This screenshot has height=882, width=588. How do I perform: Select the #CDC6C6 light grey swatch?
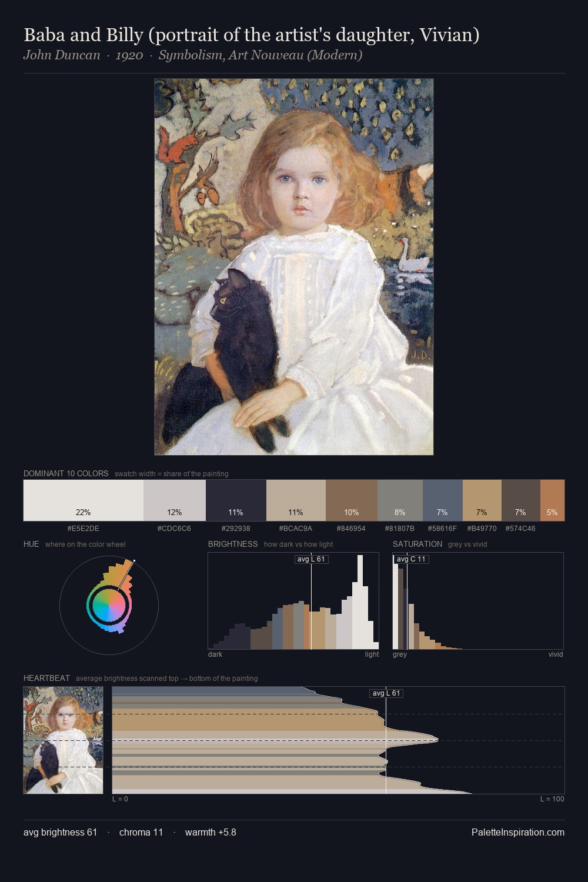coord(175,500)
